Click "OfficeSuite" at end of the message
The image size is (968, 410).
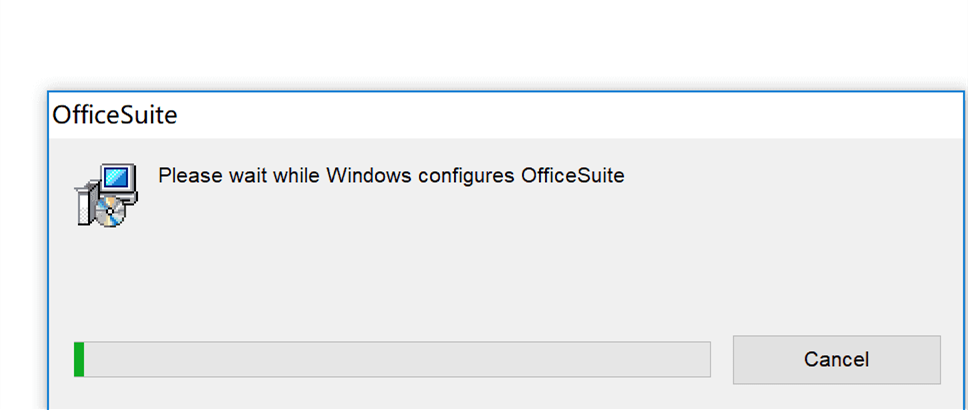[572, 176]
